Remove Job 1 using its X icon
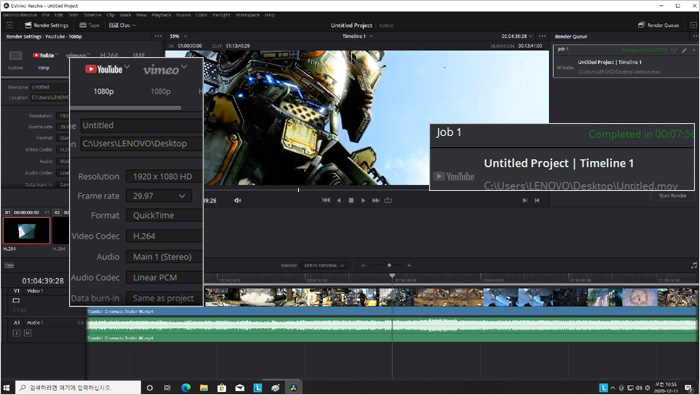Viewport: 700px width, 395px height. pyautogui.click(x=694, y=50)
